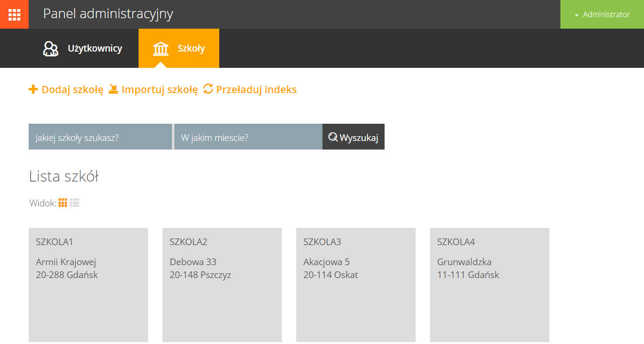Open the Szkoły tab

coord(179,48)
